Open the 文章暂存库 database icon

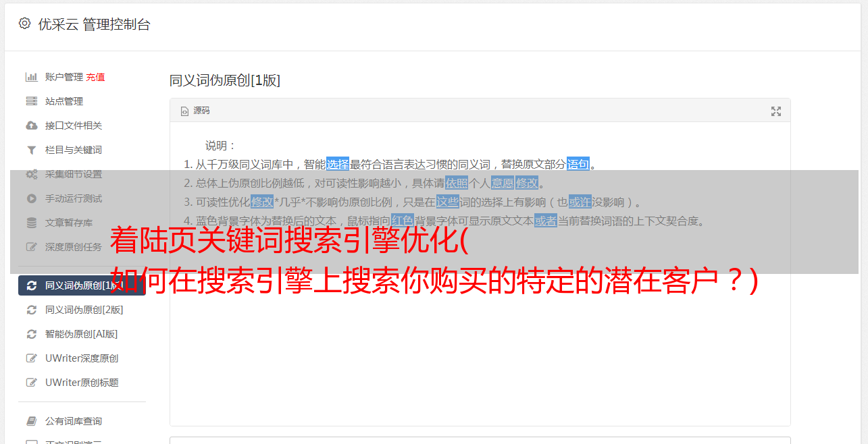point(31,223)
